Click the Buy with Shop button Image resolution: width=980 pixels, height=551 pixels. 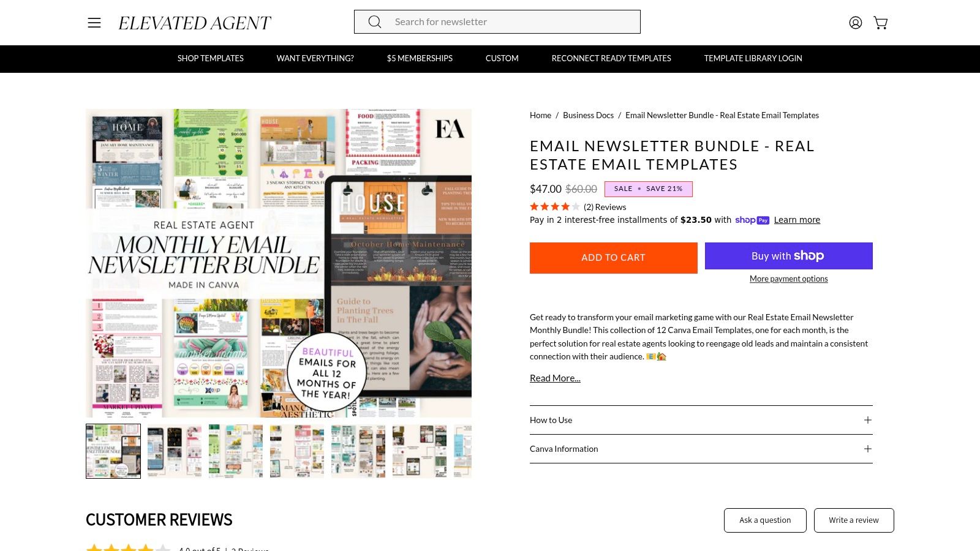tap(789, 256)
